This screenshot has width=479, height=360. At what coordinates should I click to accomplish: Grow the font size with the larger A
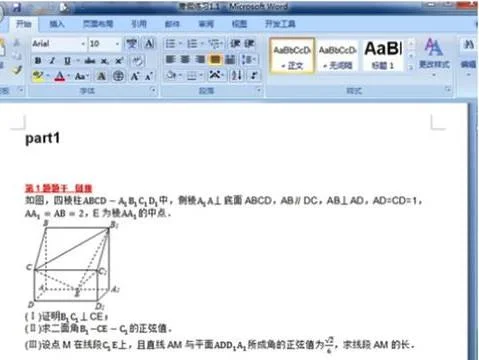(134, 76)
